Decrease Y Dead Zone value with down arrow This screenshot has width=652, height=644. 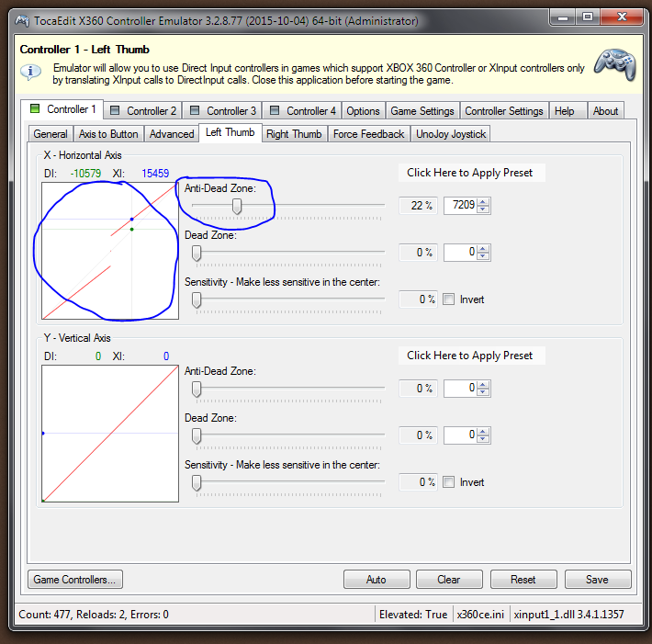coord(483,439)
